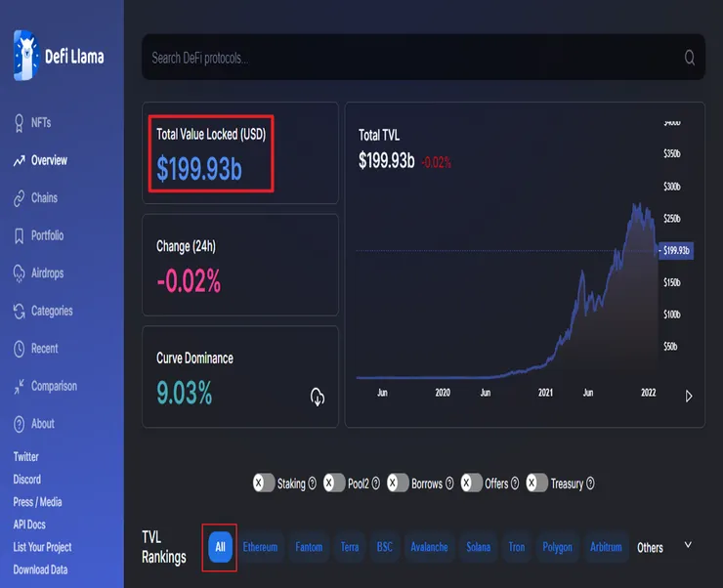Click the Search DeFi protocols field
This screenshot has height=588, width=723.
pyautogui.click(x=423, y=58)
